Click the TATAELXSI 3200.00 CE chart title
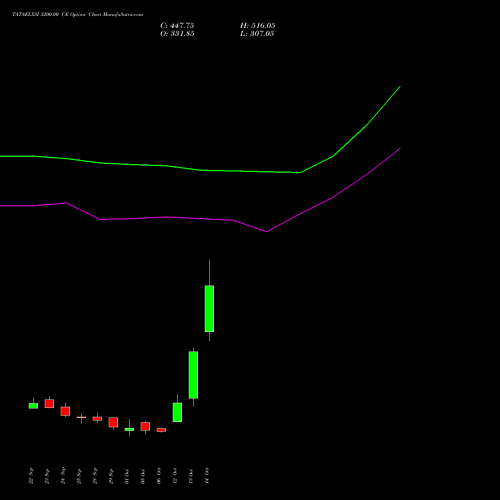Screen dimensions: 500x500 click(x=78, y=15)
